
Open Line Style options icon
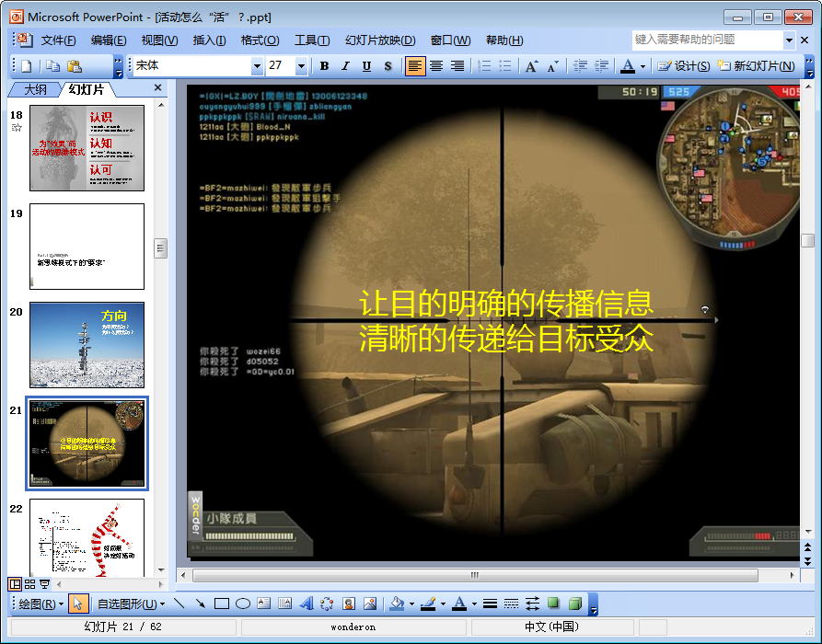[x=490, y=604]
